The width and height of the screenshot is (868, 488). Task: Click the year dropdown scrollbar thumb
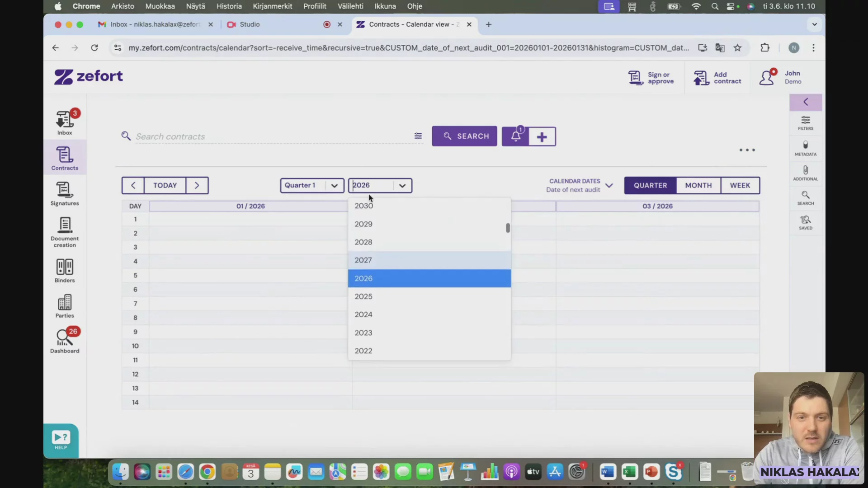(x=508, y=228)
